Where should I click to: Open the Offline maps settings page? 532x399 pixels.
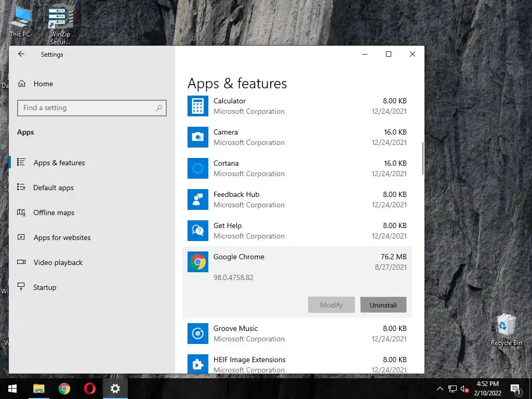point(54,212)
